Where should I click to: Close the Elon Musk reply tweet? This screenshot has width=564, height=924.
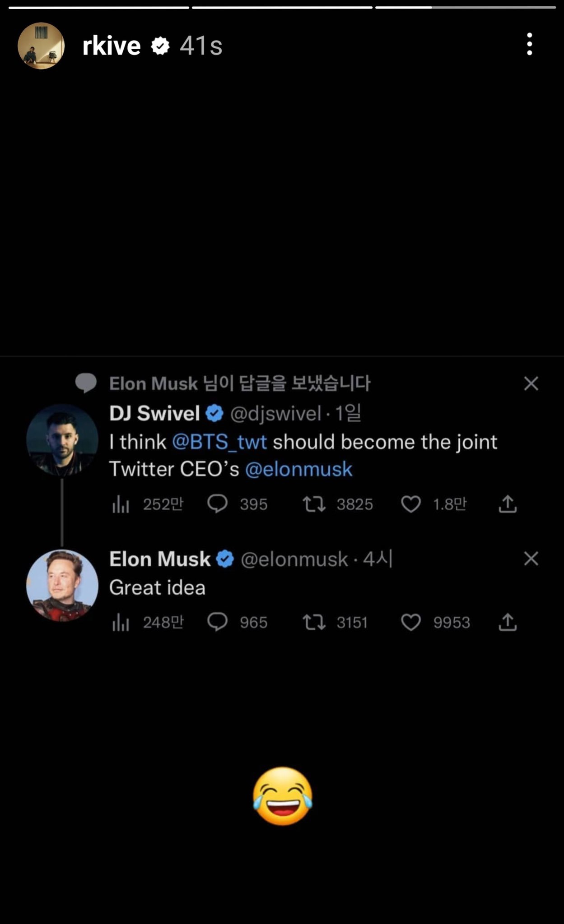tap(531, 559)
